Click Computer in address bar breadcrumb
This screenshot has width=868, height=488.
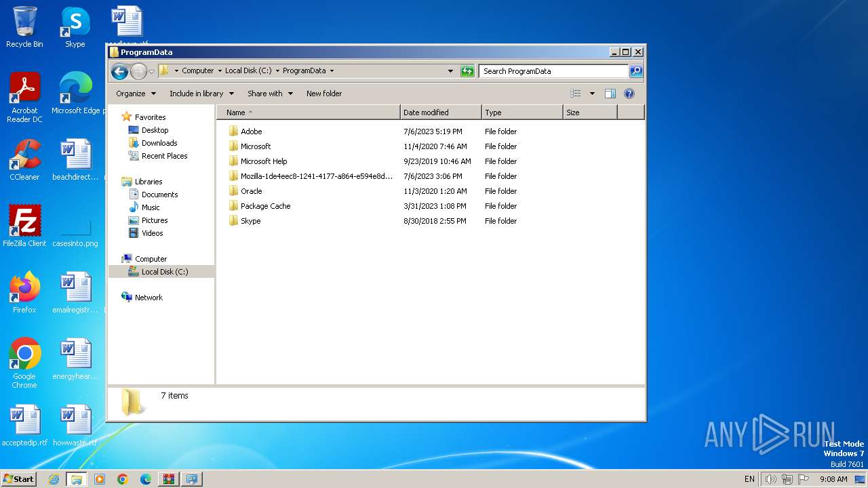(x=197, y=70)
